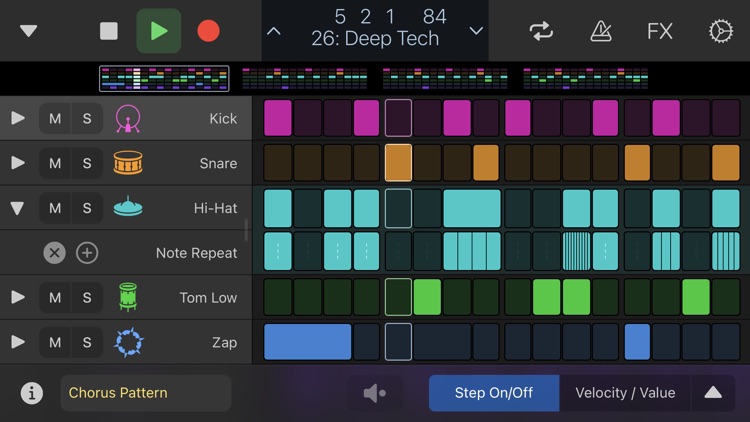
Task: Toggle the last Snare step
Action: click(x=726, y=163)
